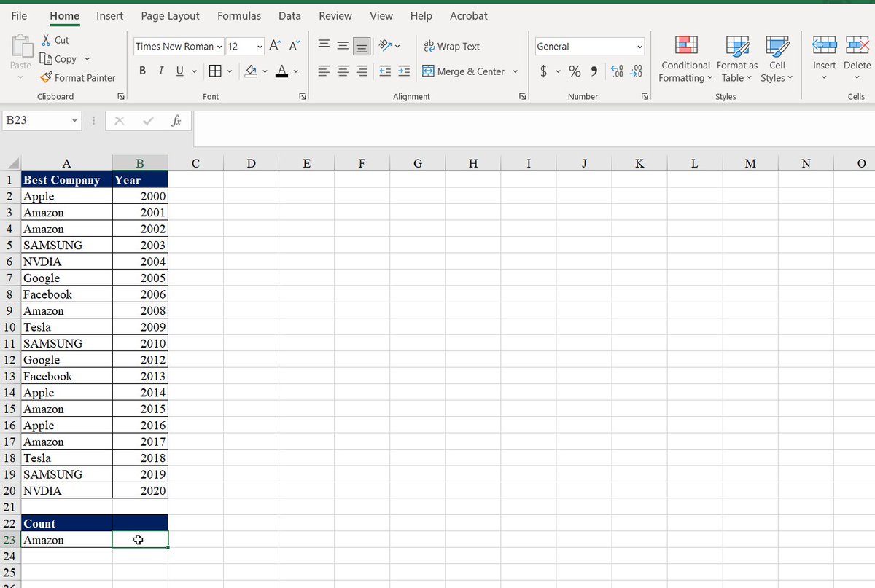
Task: Open the File tab
Action: pyautogui.click(x=20, y=15)
